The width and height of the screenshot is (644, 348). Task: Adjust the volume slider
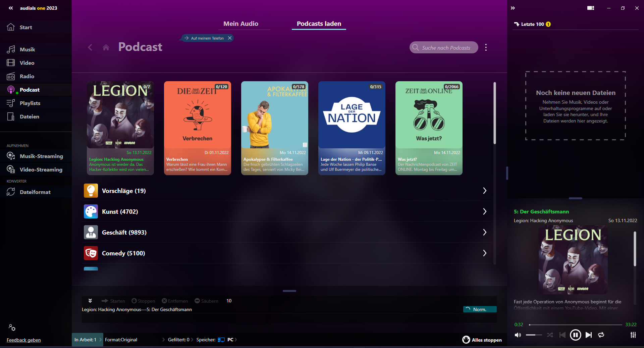(534, 335)
